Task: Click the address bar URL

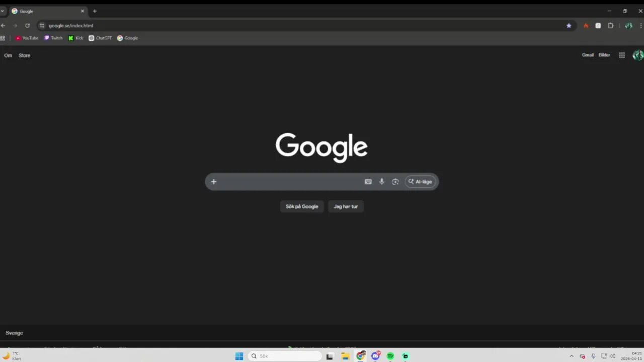Action: [x=71, y=26]
